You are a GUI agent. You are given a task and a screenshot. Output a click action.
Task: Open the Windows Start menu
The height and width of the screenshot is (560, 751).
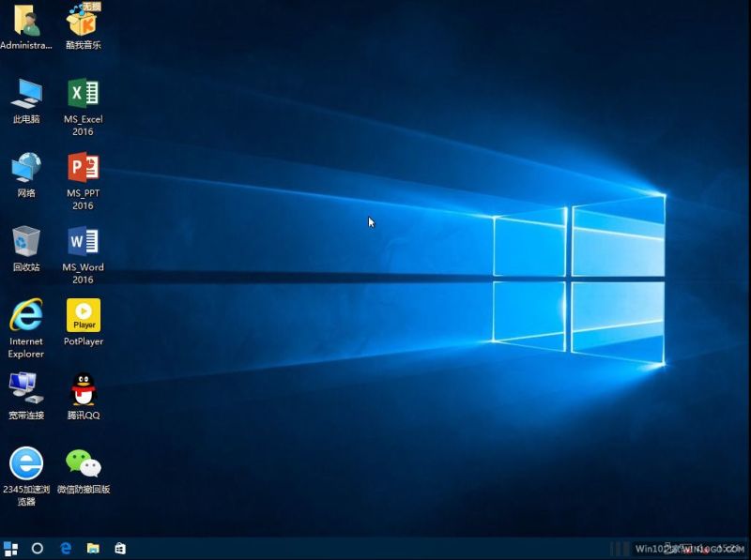11,548
